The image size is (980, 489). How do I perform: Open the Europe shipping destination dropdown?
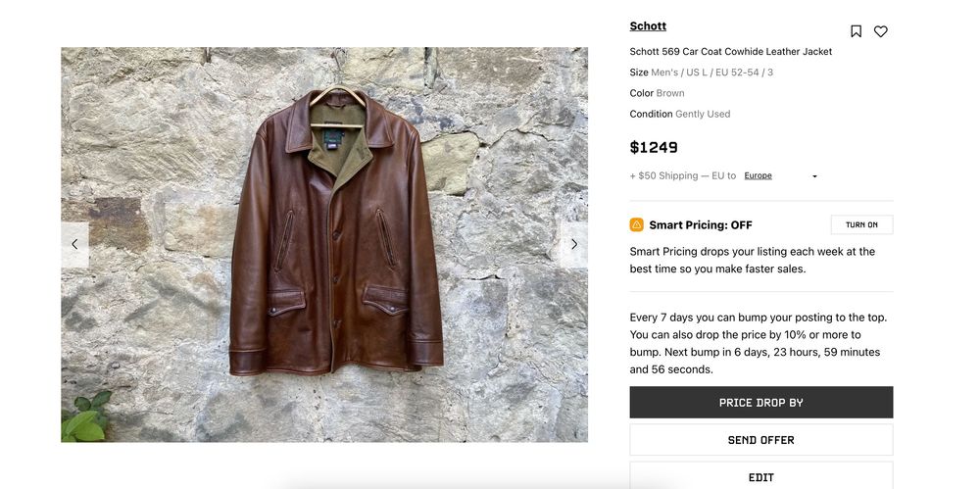[759, 176]
